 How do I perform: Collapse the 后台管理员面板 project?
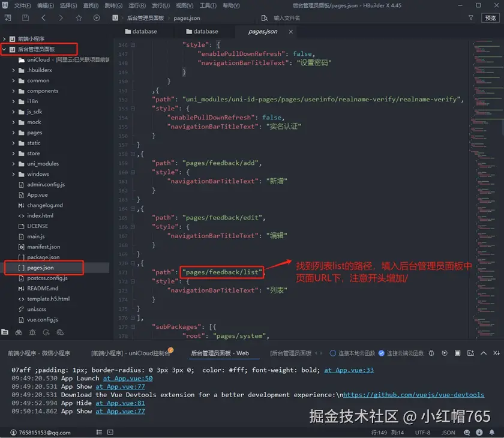4,49
